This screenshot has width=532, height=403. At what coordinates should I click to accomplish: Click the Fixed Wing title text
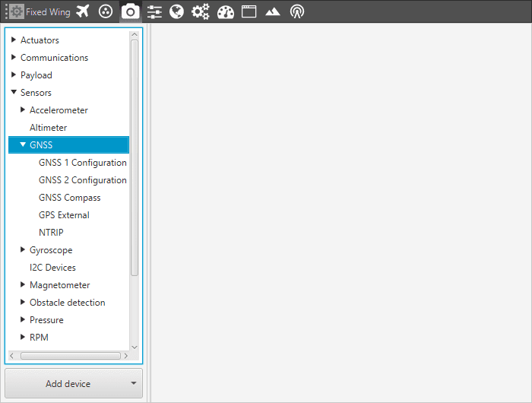coord(48,12)
